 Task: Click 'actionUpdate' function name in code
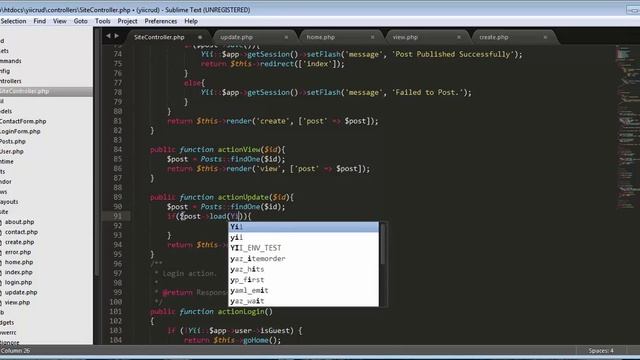click(x=243, y=197)
